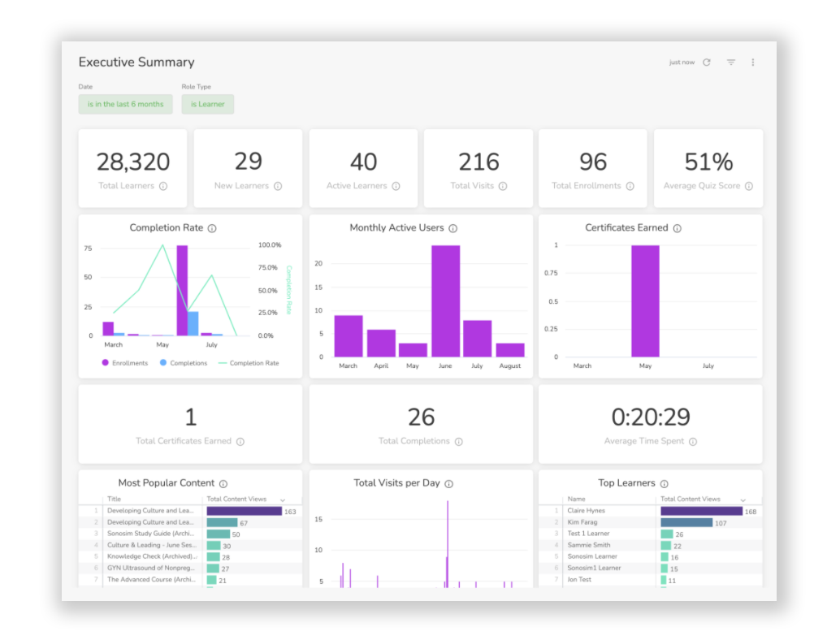This screenshot has height=640, width=840.
Task: Select the Jon Test row
Action: pyautogui.click(x=651, y=579)
